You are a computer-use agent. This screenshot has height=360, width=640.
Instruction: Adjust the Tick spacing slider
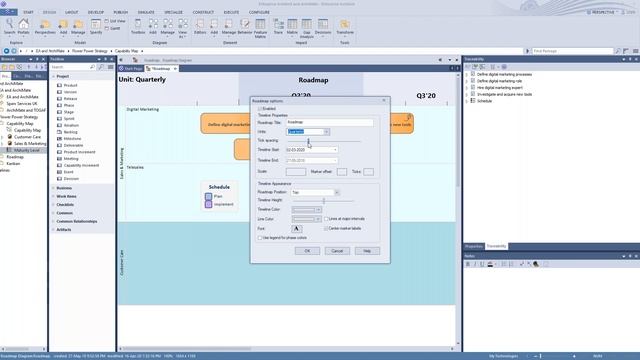309,141
